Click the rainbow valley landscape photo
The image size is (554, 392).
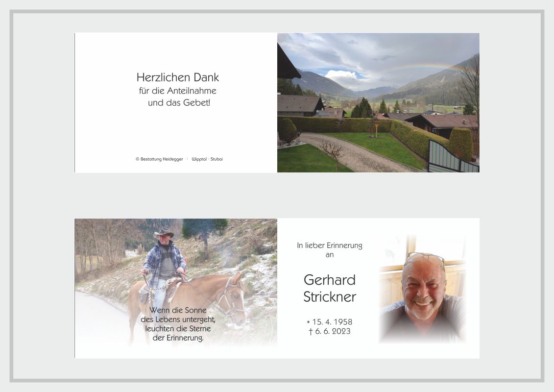378,102
